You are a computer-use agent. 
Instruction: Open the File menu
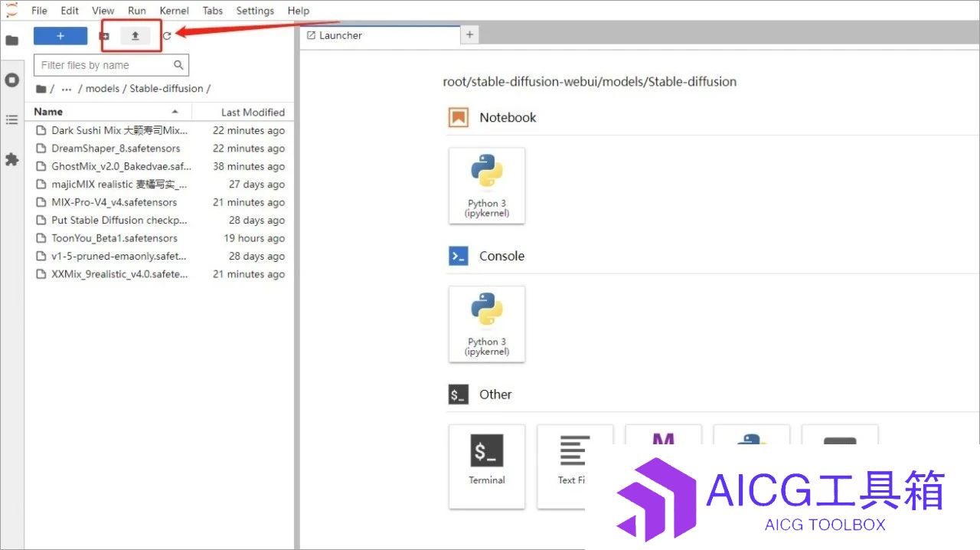[39, 11]
